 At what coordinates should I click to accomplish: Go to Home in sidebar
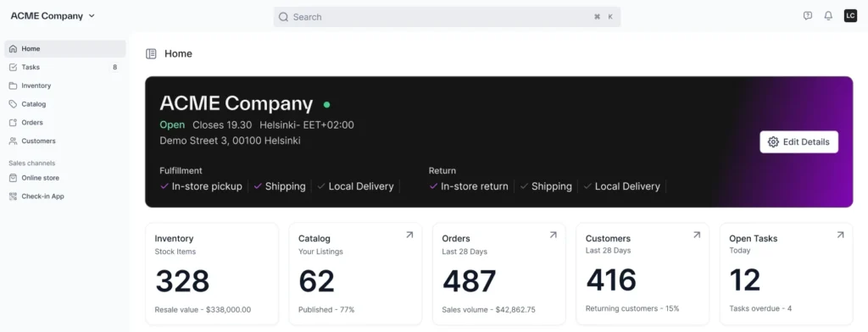point(65,48)
